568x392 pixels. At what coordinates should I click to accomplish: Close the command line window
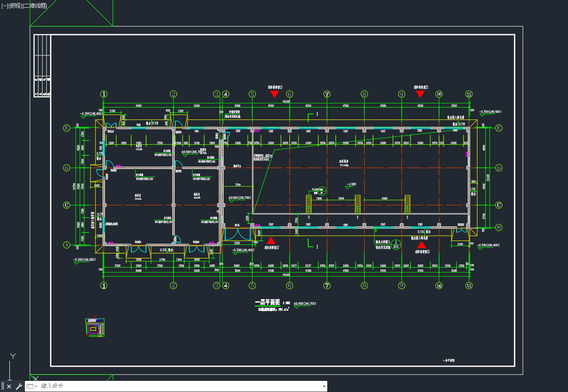(x=9, y=386)
